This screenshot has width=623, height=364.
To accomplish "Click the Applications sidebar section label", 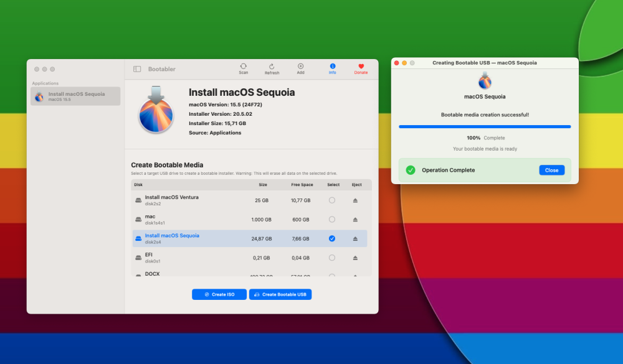I will click(45, 83).
